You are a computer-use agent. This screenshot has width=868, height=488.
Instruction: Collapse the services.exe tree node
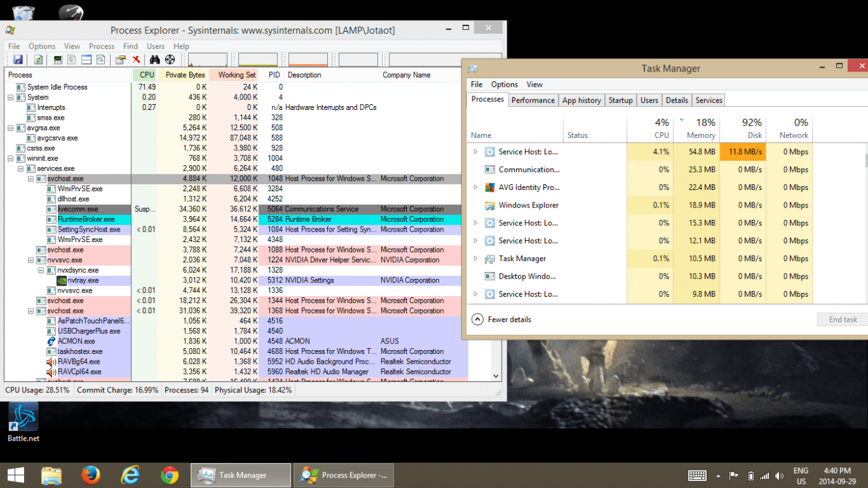pos(20,169)
